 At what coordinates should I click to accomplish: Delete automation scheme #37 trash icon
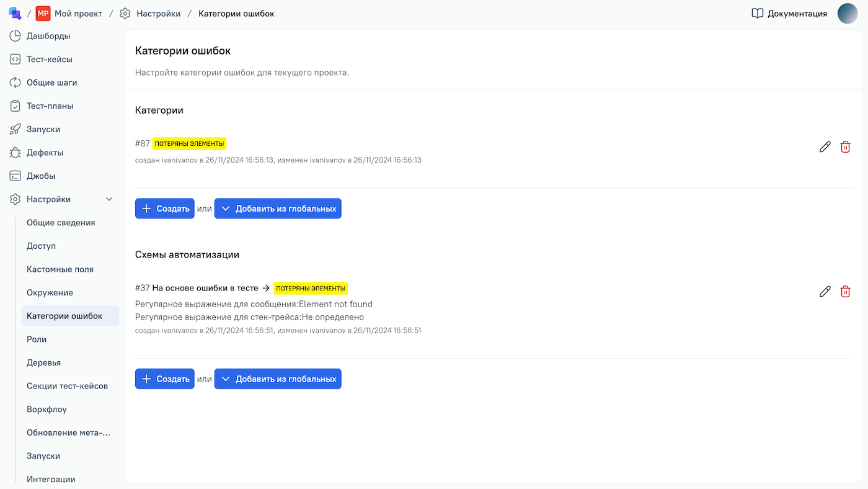845,292
